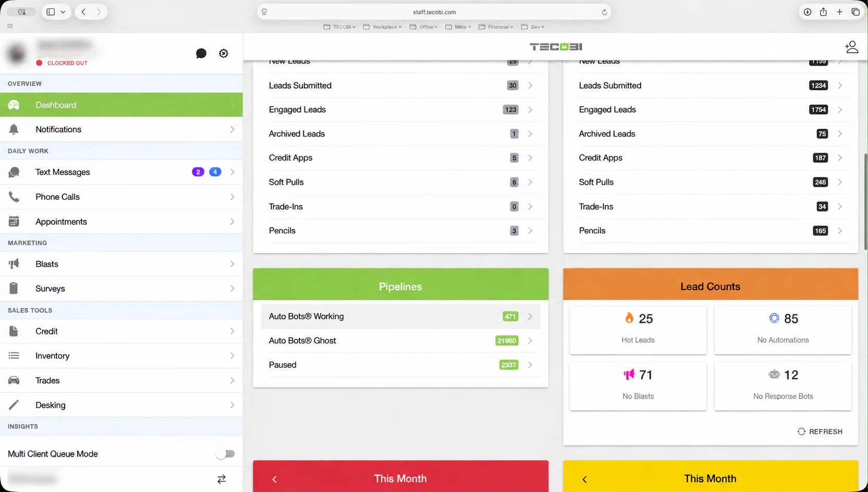Open Archived Leads row with 75 count
Viewport: 868px width, 492px height.
coord(711,134)
